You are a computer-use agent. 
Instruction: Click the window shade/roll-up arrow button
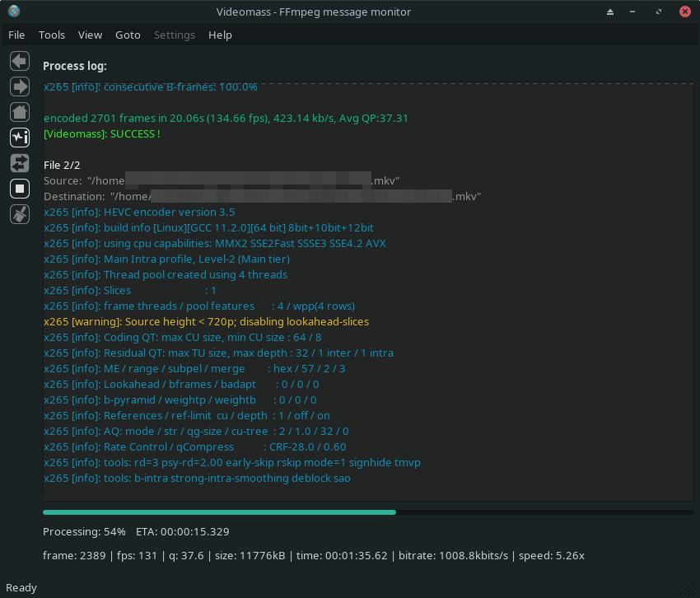(610, 12)
